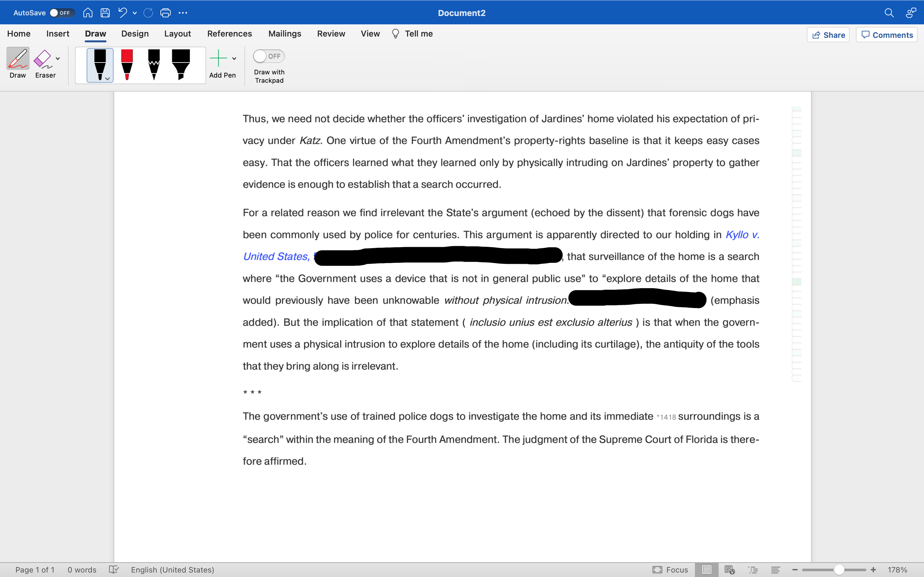Click the Print icon
The width and height of the screenshot is (924, 577).
pos(165,13)
